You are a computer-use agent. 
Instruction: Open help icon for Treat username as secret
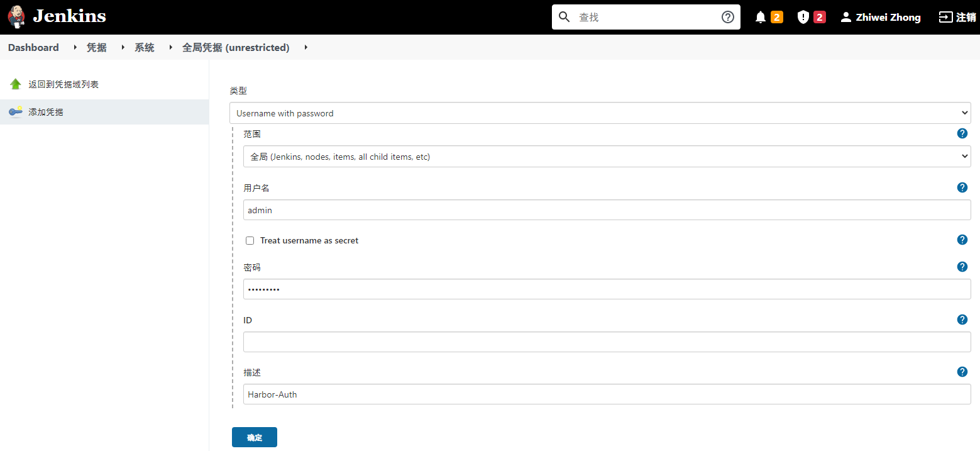tap(962, 240)
